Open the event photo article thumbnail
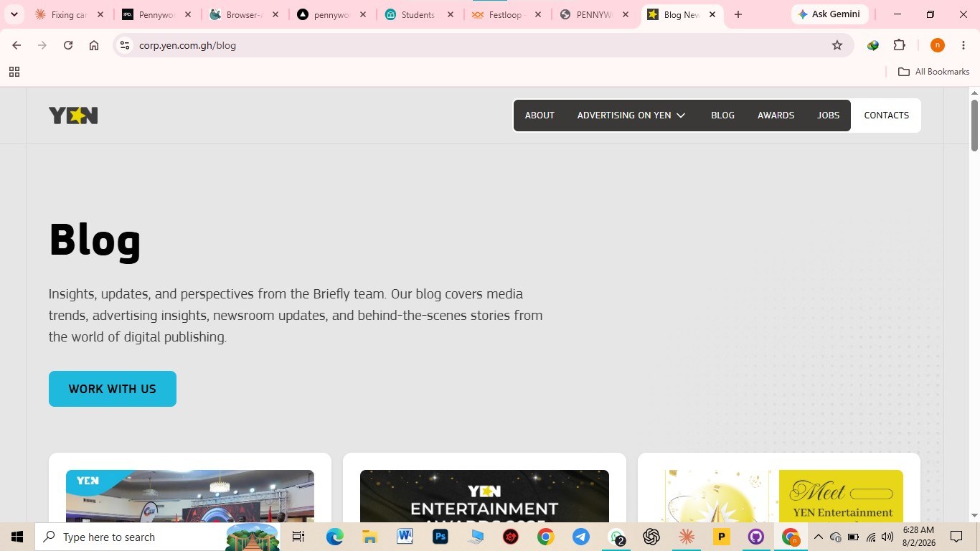Screen dimensions: 980x551 tap(190, 496)
